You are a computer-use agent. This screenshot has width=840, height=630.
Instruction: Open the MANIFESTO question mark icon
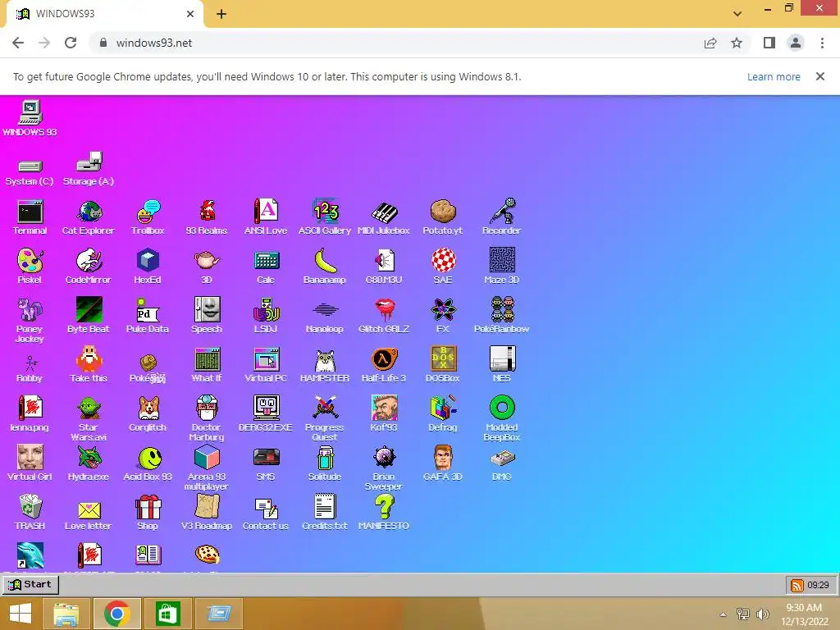click(x=384, y=513)
